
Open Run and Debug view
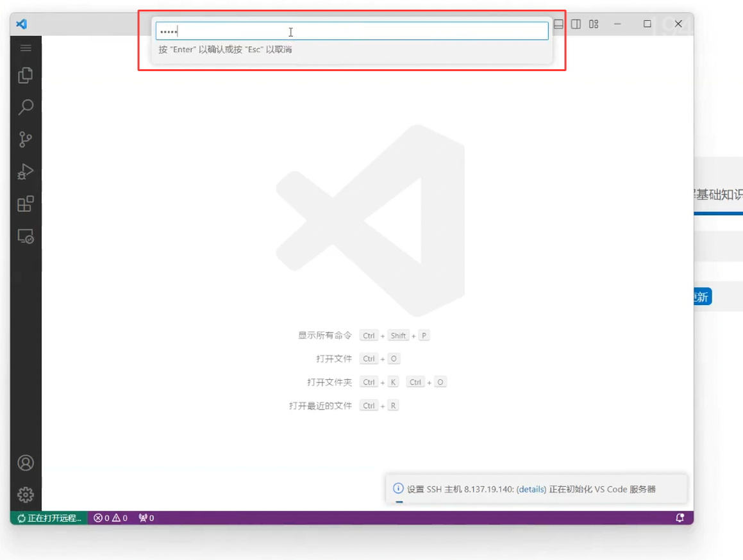click(26, 172)
